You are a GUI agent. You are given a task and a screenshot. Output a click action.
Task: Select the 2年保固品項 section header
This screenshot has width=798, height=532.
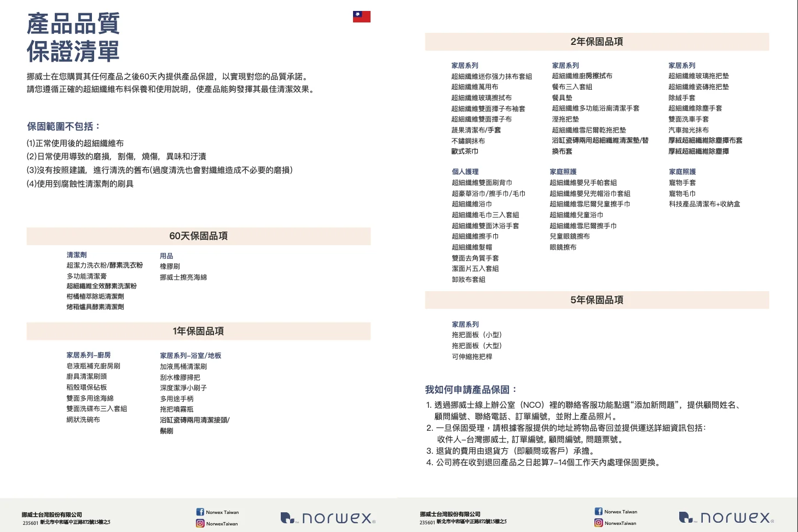[597, 42]
